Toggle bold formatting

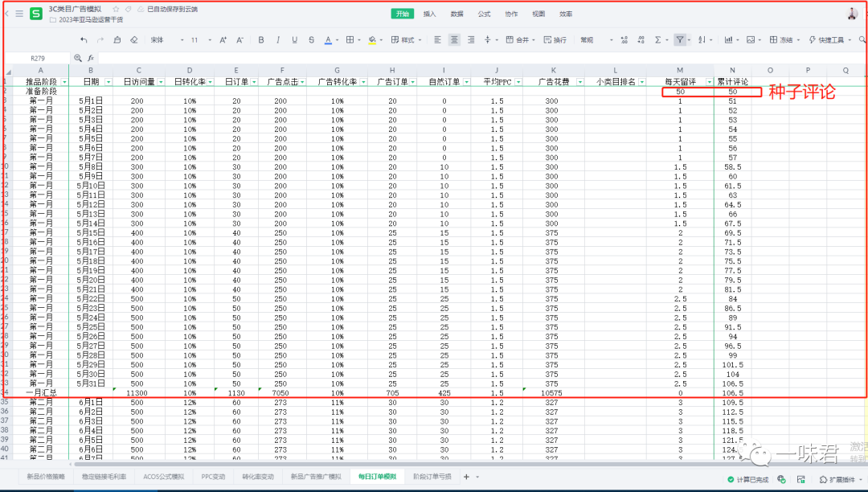point(261,39)
